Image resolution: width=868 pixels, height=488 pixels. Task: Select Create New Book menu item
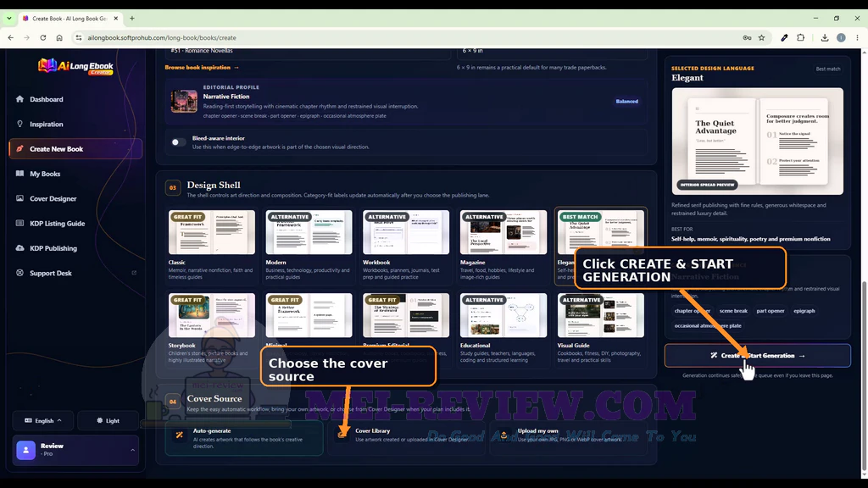tap(75, 149)
